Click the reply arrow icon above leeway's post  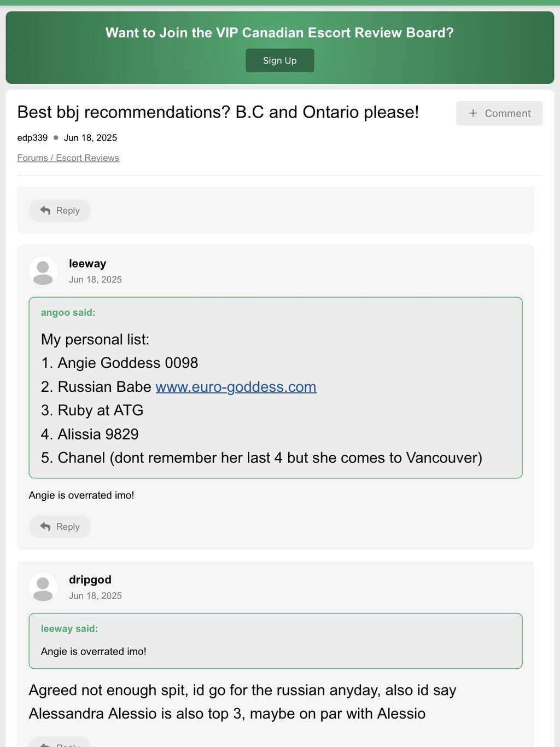45,211
